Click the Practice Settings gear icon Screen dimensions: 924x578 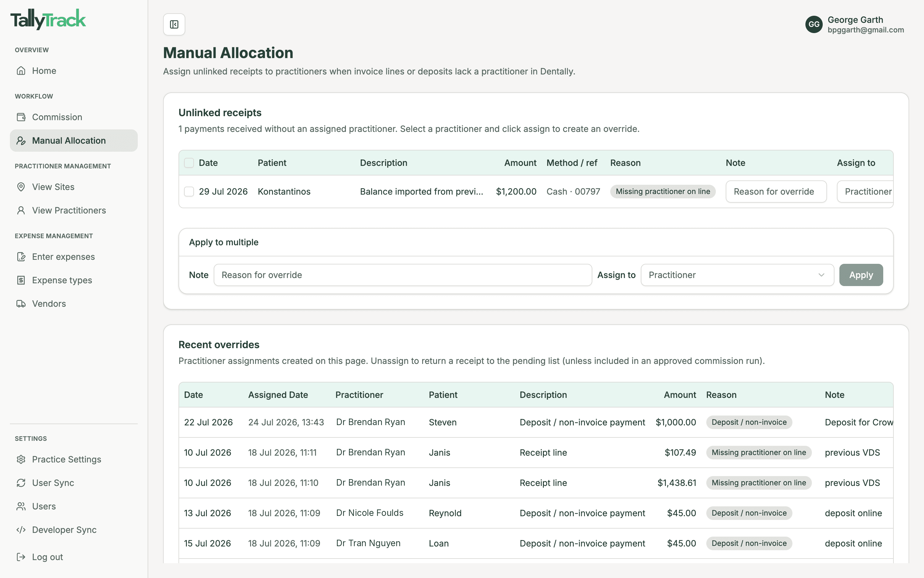(x=21, y=459)
